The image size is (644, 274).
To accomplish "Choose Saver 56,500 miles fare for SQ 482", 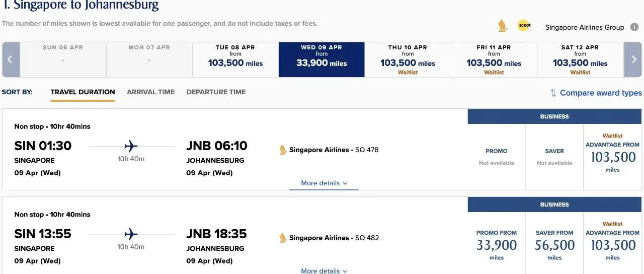I will [x=554, y=245].
